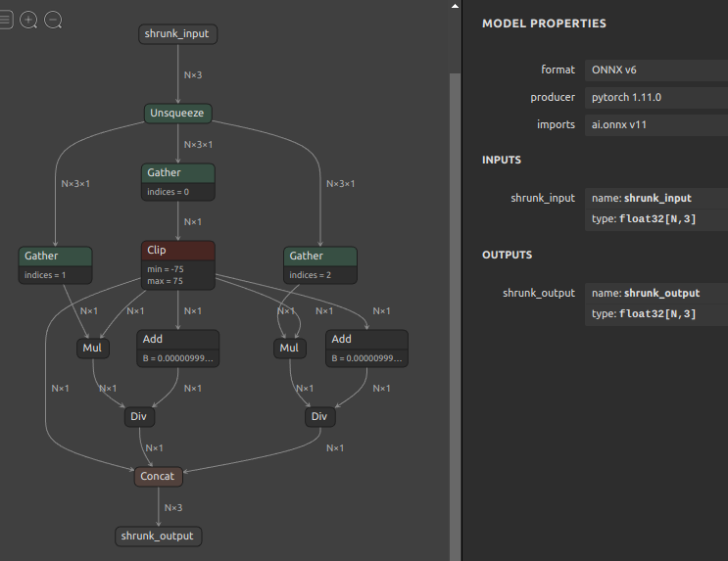Click the Clip max = 75 attribute

click(165, 281)
